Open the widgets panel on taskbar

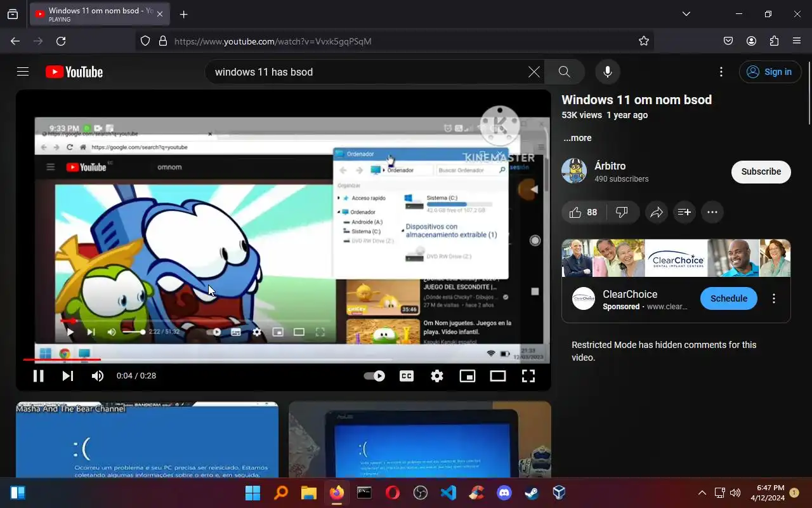click(x=18, y=493)
